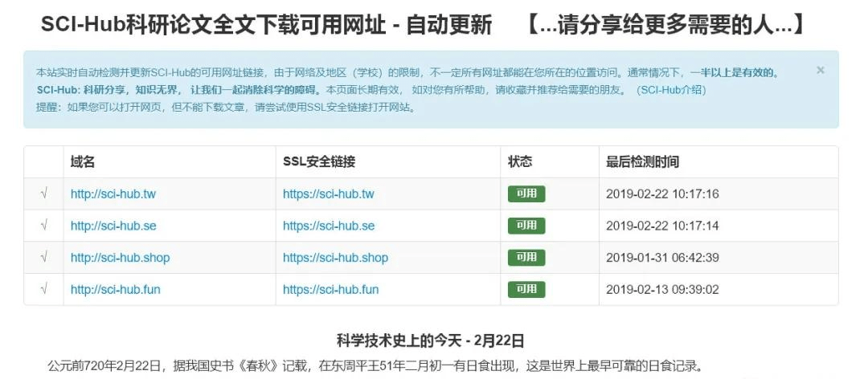This screenshot has width=868, height=379.
Task: Click the checkmark in the sci-hub.se row
Action: [43, 226]
